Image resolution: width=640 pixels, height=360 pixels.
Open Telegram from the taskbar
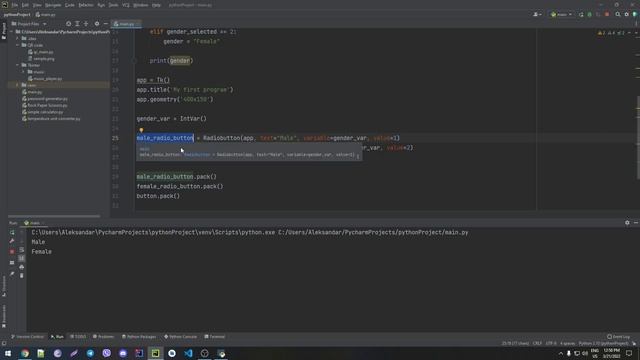coord(90,353)
